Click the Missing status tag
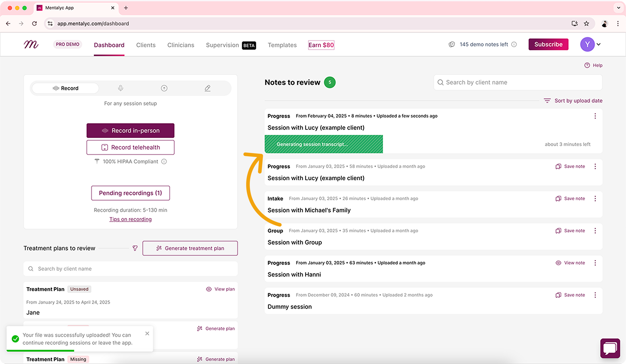Screen dimensions: 626x364 (78, 359)
